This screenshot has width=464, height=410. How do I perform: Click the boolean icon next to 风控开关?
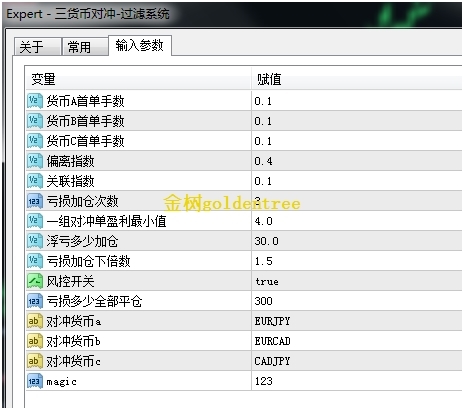(35, 281)
